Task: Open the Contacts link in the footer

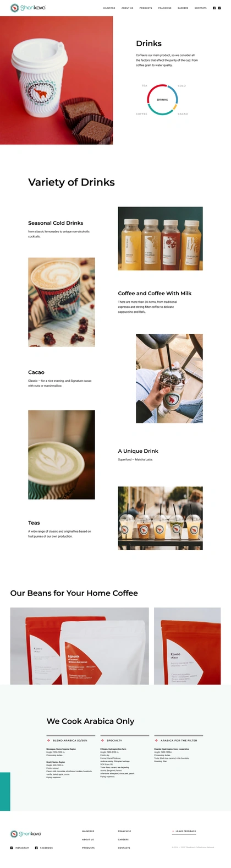Action: click(124, 848)
